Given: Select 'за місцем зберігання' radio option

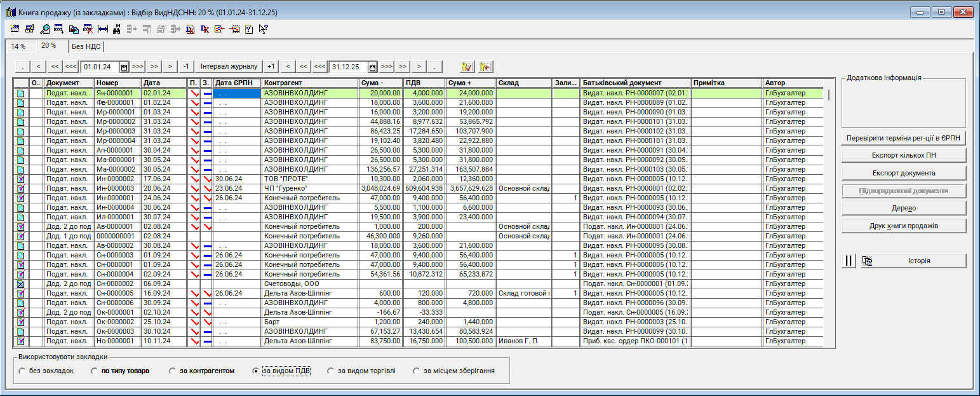Looking at the screenshot, I should pyautogui.click(x=417, y=371).
